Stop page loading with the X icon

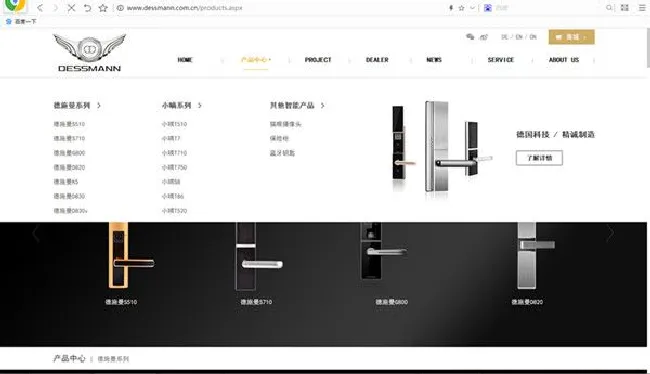click(x=71, y=7)
